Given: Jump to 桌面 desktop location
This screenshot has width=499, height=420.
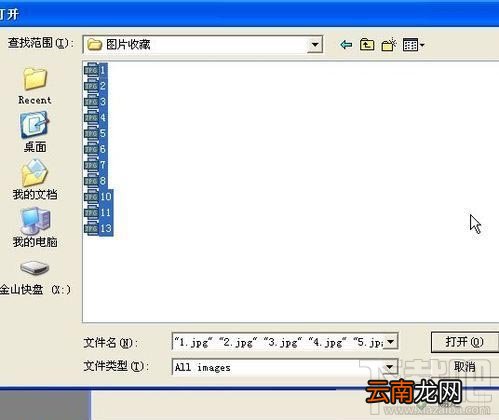Looking at the screenshot, I should [x=35, y=132].
